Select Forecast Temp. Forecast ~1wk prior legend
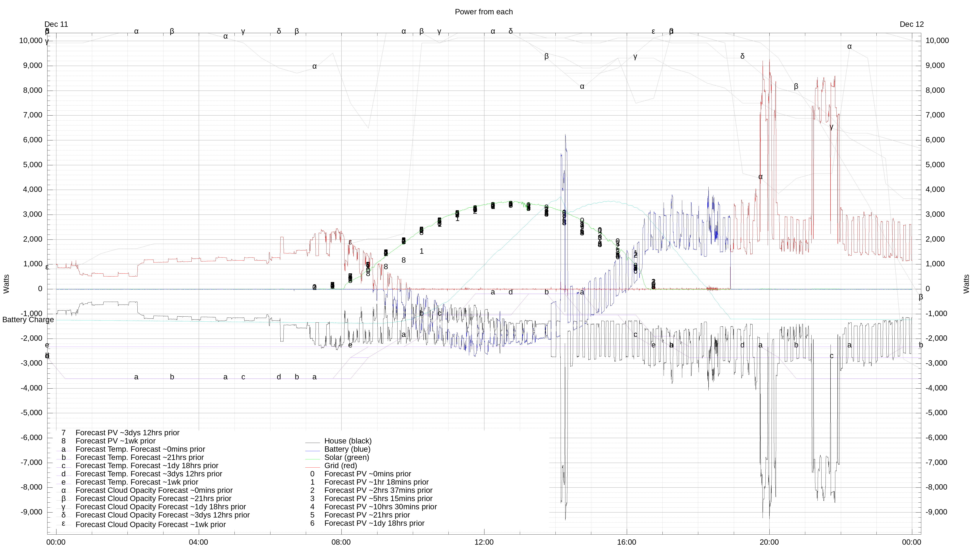 coord(137,482)
